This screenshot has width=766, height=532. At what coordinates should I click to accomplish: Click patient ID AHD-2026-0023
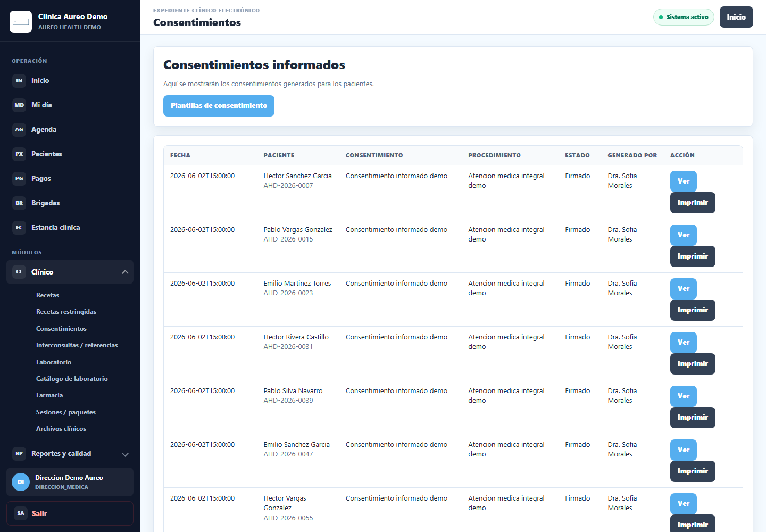tap(288, 293)
